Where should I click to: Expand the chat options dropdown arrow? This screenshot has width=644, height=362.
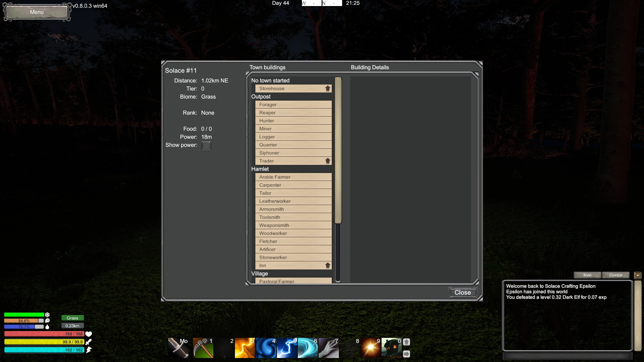(637, 275)
